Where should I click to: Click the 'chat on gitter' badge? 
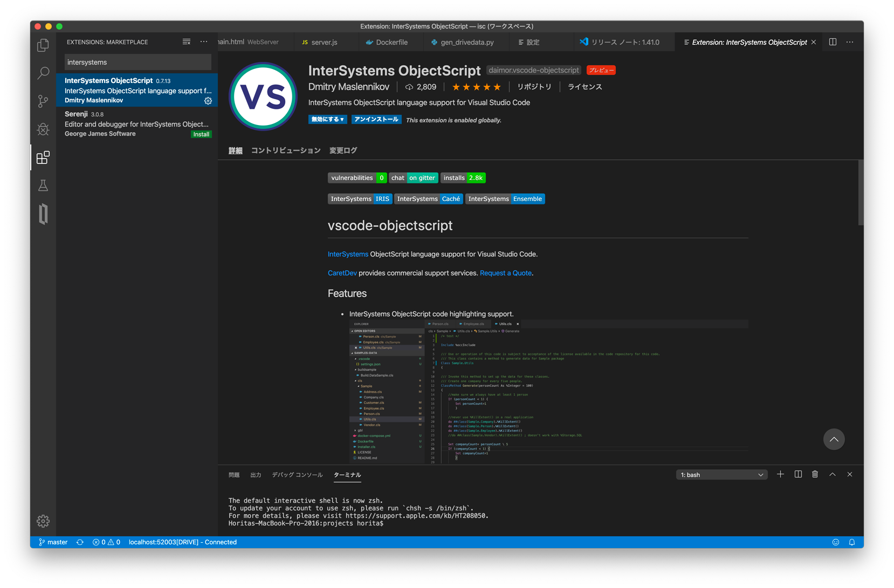click(x=413, y=178)
